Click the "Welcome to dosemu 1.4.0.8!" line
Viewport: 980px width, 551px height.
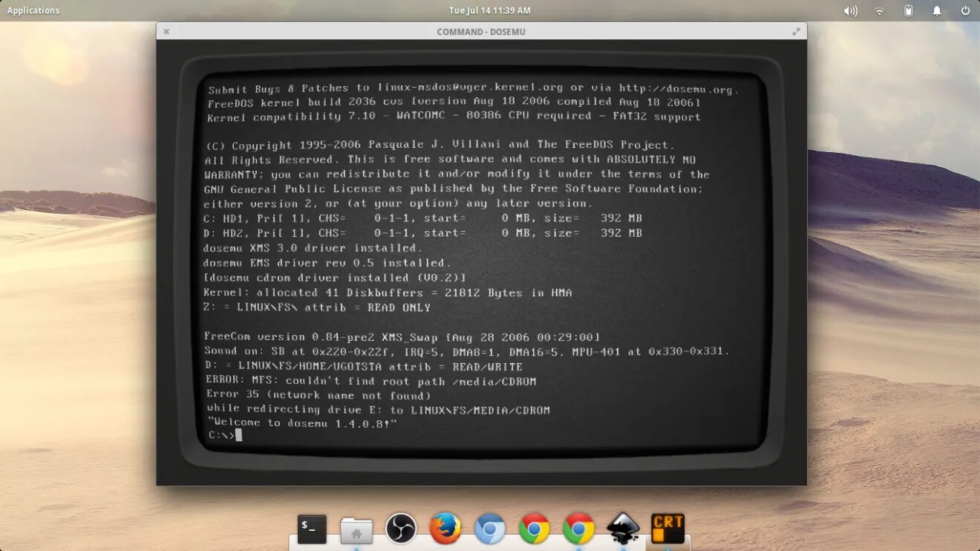tap(302, 423)
